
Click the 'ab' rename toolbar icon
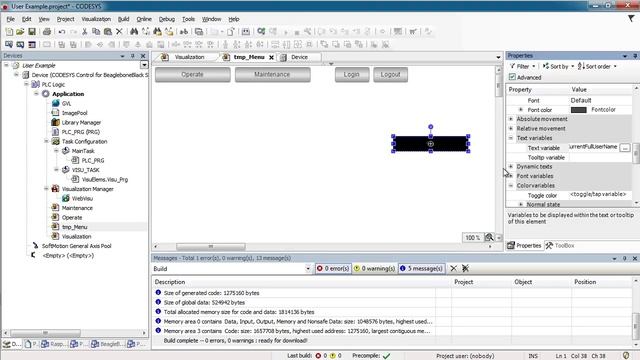click(x=184, y=32)
